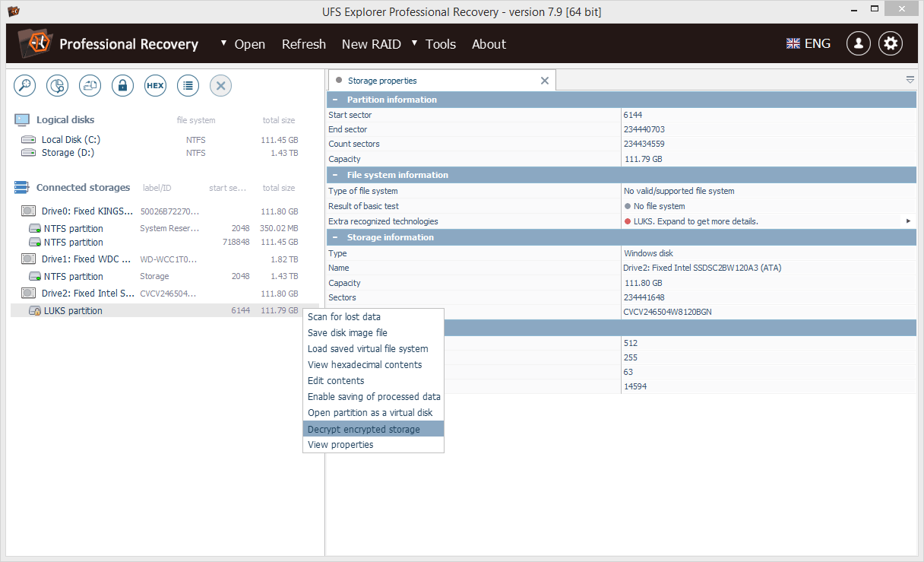
Task: Select the Storage (D:) drive icon
Action: point(29,153)
